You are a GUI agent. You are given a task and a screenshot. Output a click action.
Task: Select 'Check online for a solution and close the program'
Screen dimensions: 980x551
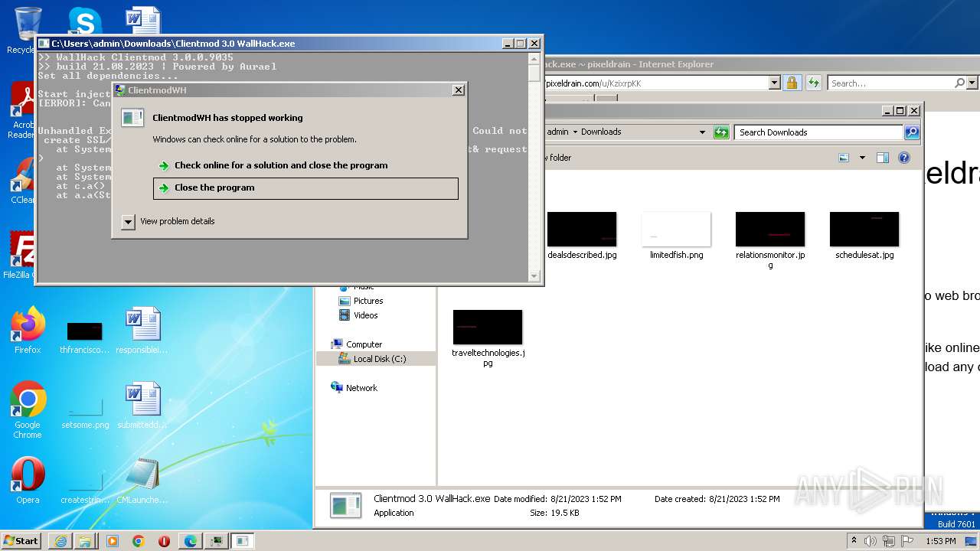pos(281,165)
